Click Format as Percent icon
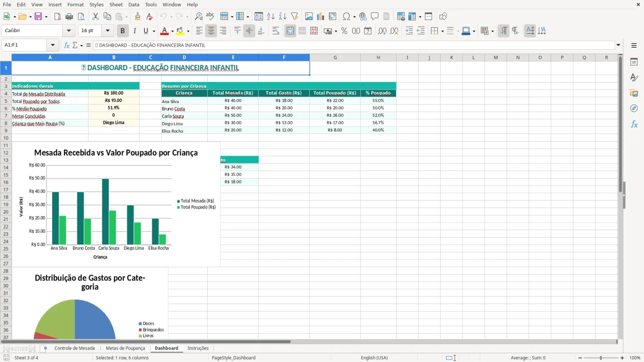 (344, 31)
